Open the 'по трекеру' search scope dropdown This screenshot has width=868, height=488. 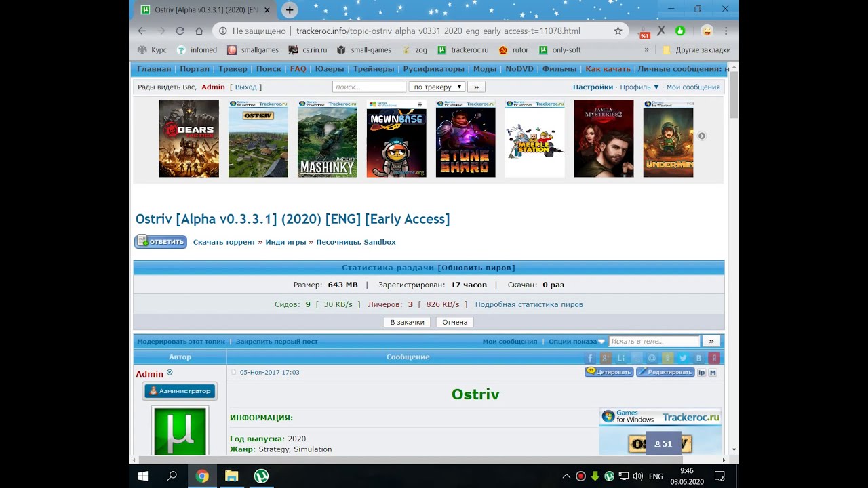[437, 87]
